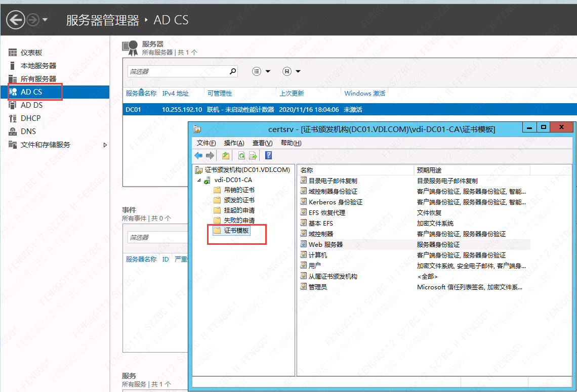Screen dimensions: 577x392
Task: Sort by IPv4 地址 column
Action: [x=176, y=94]
